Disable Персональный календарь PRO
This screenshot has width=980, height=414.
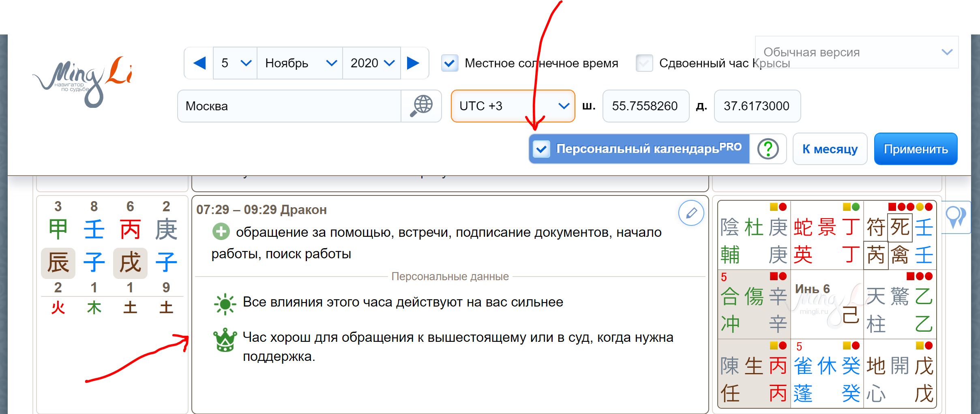click(x=541, y=149)
